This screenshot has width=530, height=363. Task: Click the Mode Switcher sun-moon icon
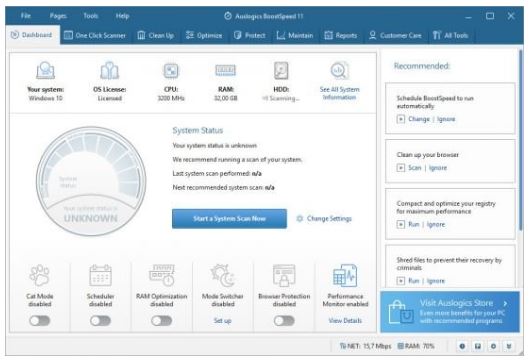[x=222, y=275]
